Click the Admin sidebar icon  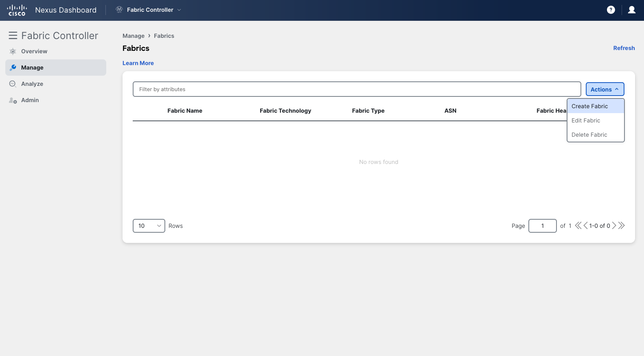click(x=13, y=100)
